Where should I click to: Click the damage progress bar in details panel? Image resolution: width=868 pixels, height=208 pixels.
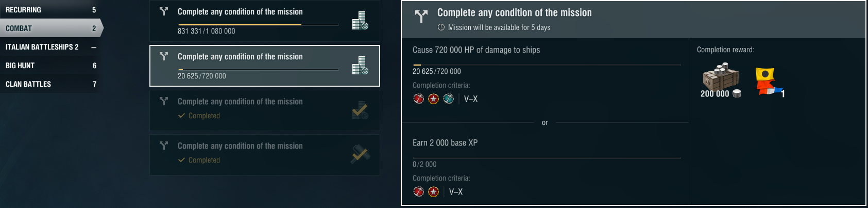pyautogui.click(x=546, y=65)
